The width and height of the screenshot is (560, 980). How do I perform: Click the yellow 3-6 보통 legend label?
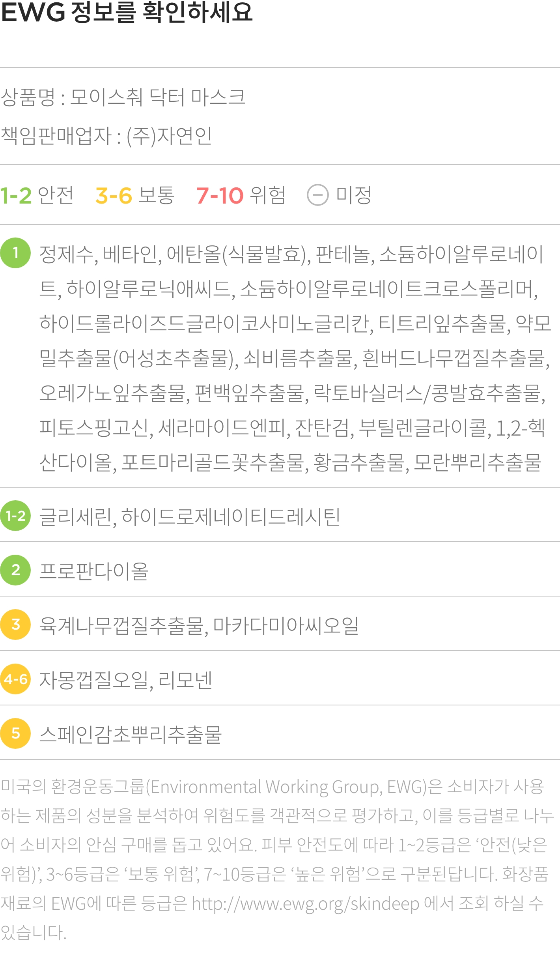click(x=135, y=195)
